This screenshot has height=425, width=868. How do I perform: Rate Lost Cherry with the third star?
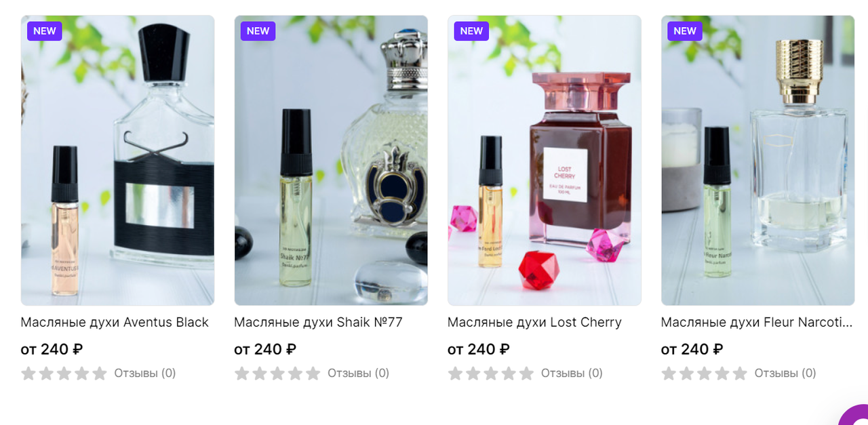490,373
